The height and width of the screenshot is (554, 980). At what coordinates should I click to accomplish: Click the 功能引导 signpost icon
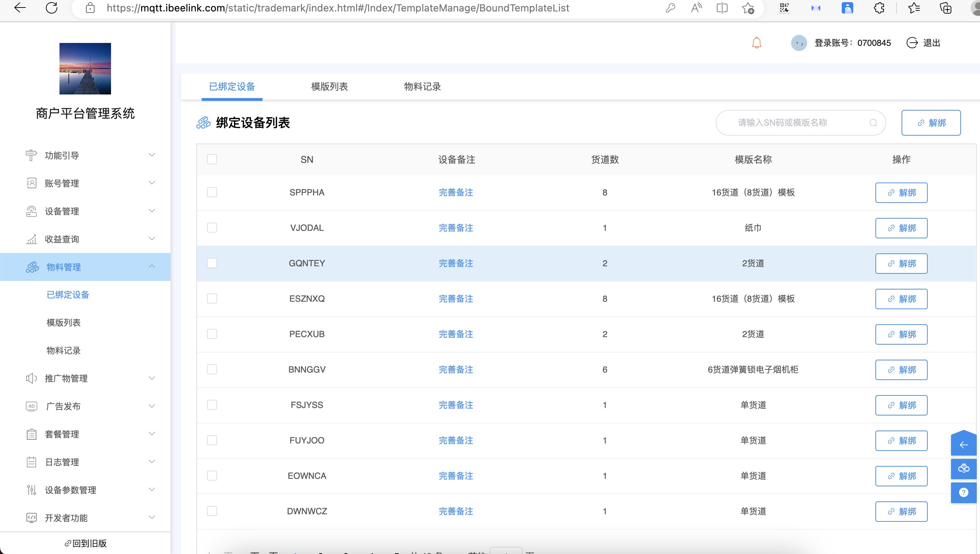[x=31, y=155]
